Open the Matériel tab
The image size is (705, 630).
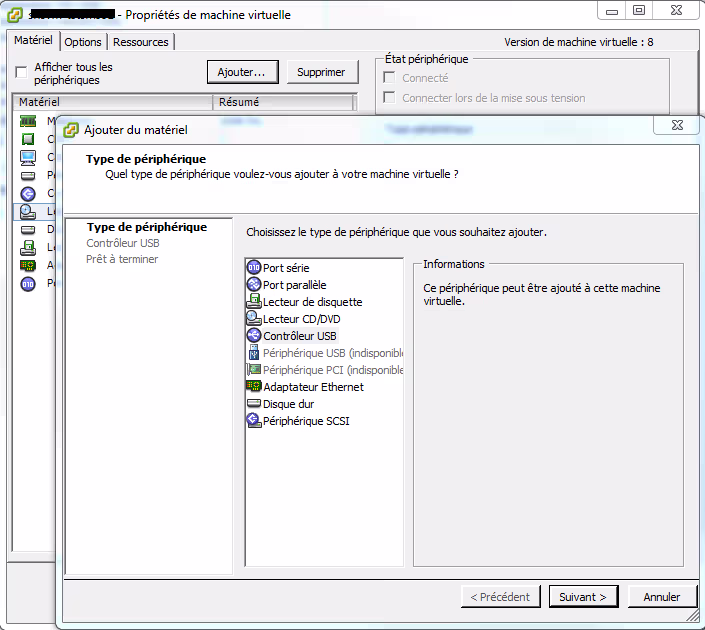(x=33, y=41)
